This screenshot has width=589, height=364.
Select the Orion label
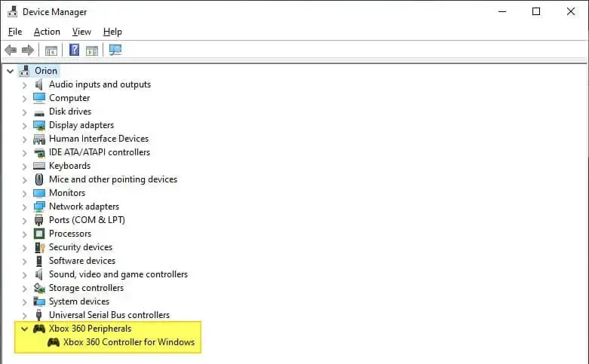46,71
